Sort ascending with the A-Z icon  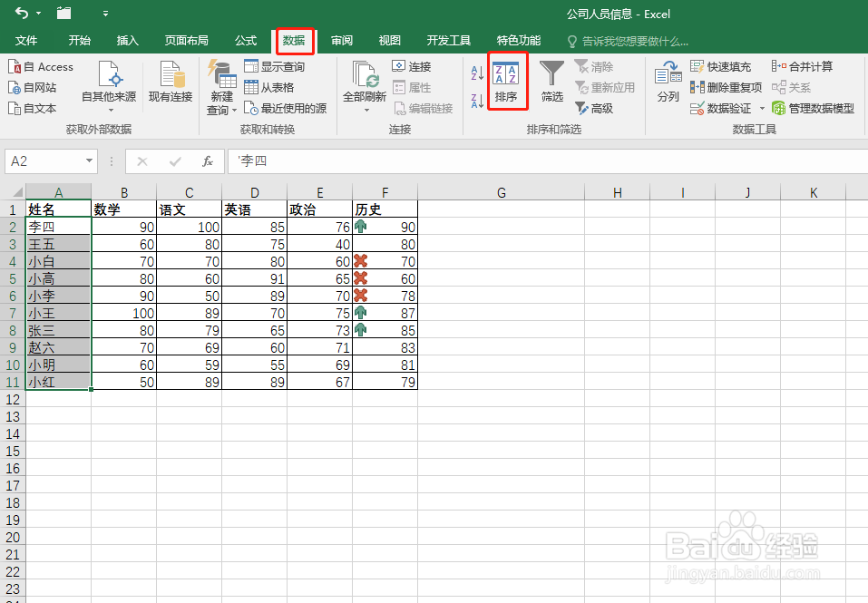(x=475, y=73)
